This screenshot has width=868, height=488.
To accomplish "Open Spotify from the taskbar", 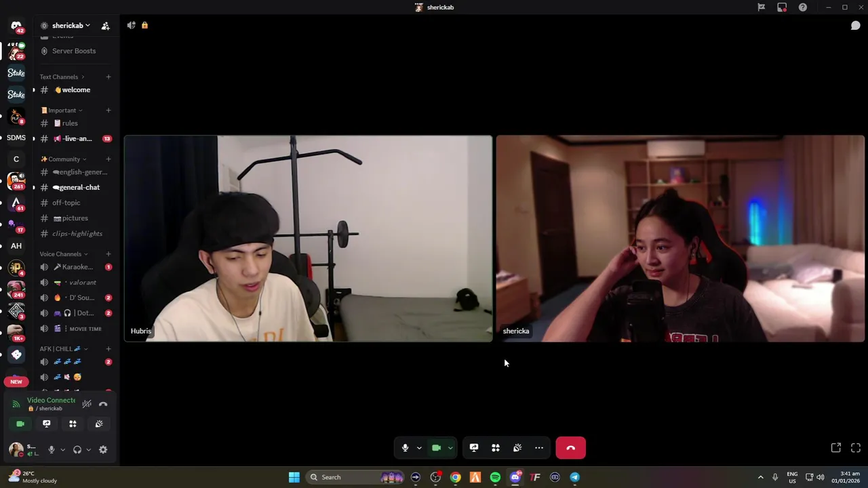I will [495, 477].
